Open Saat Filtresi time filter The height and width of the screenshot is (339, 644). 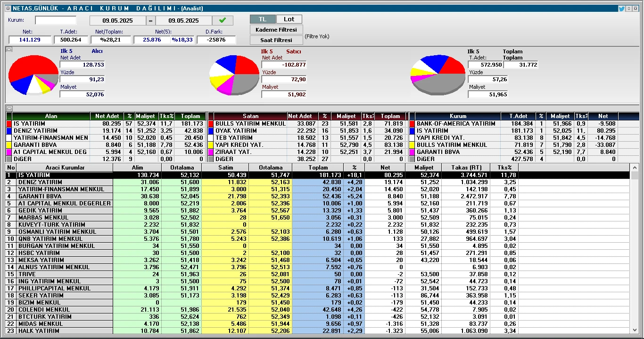point(276,40)
